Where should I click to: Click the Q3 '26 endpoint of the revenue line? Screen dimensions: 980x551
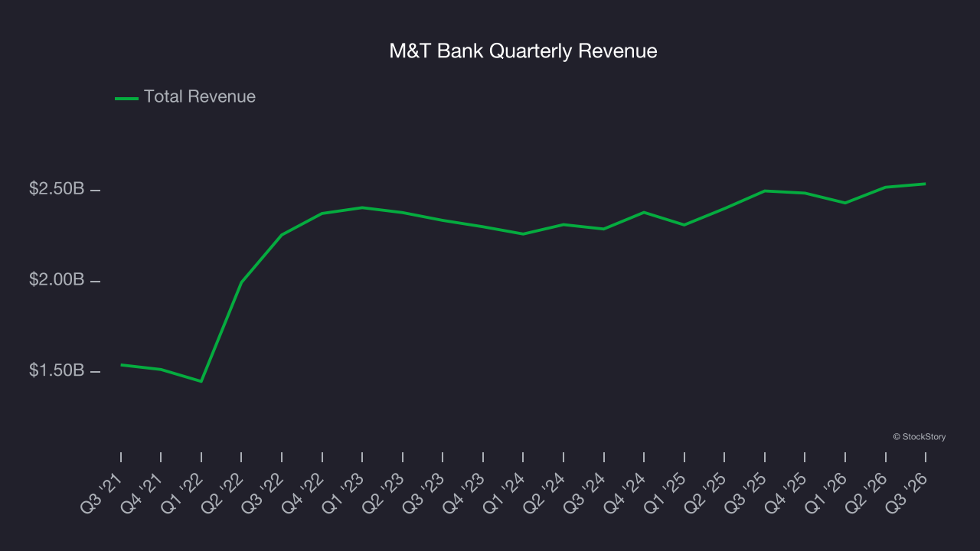coord(925,184)
